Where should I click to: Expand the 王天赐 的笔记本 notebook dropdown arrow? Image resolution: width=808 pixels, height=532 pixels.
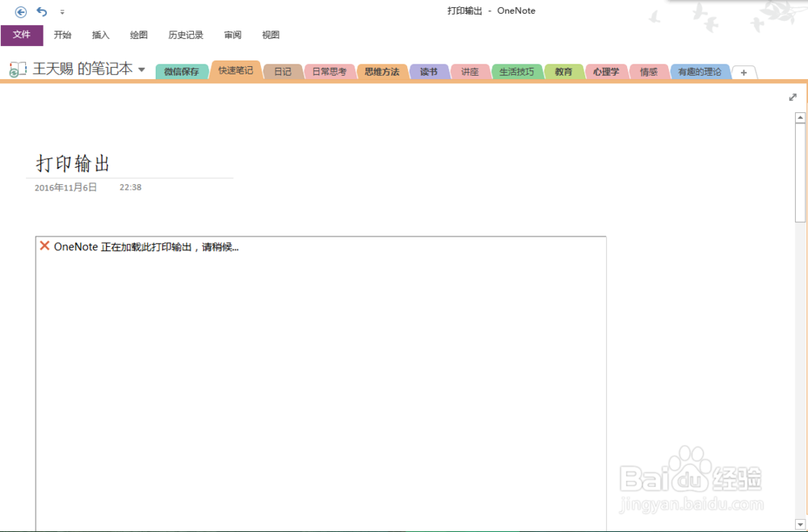141,69
